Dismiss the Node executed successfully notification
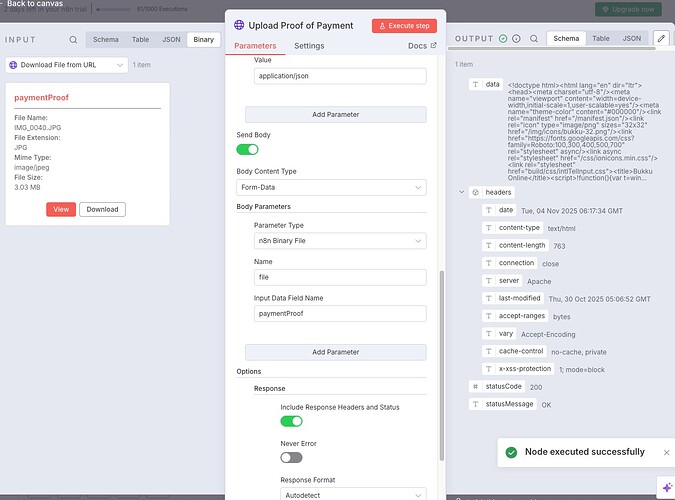 point(666,452)
